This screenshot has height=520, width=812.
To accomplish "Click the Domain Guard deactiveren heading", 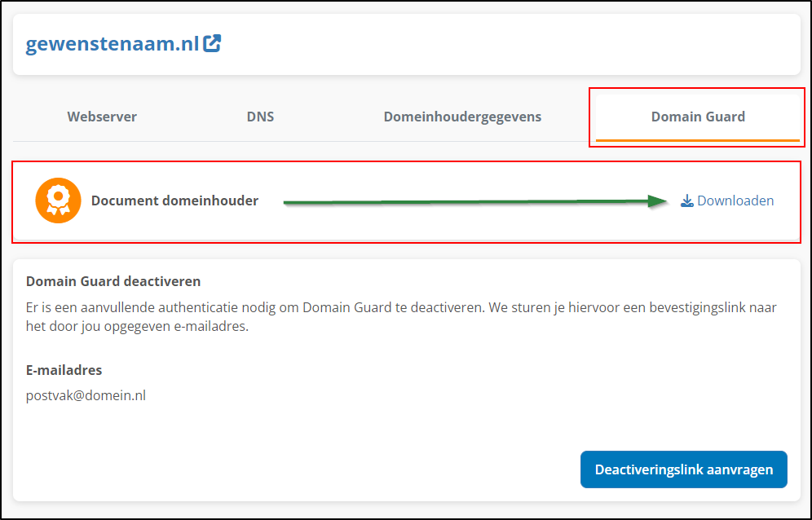I will click(113, 281).
